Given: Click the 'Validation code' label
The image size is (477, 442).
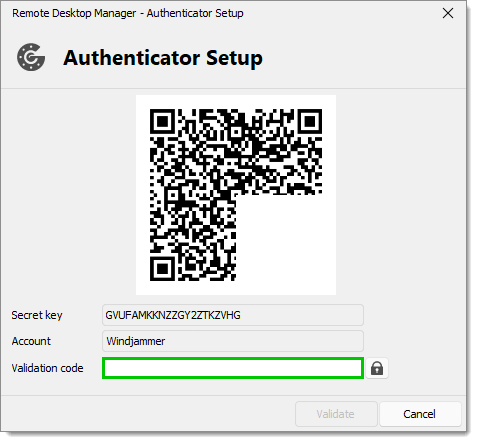Looking at the screenshot, I should click(47, 368).
